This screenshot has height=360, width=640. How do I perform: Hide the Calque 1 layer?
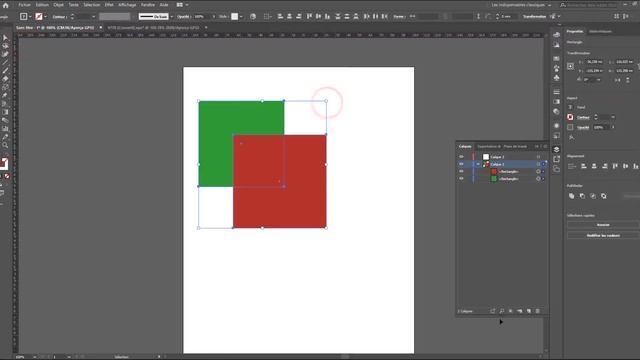(x=461, y=164)
